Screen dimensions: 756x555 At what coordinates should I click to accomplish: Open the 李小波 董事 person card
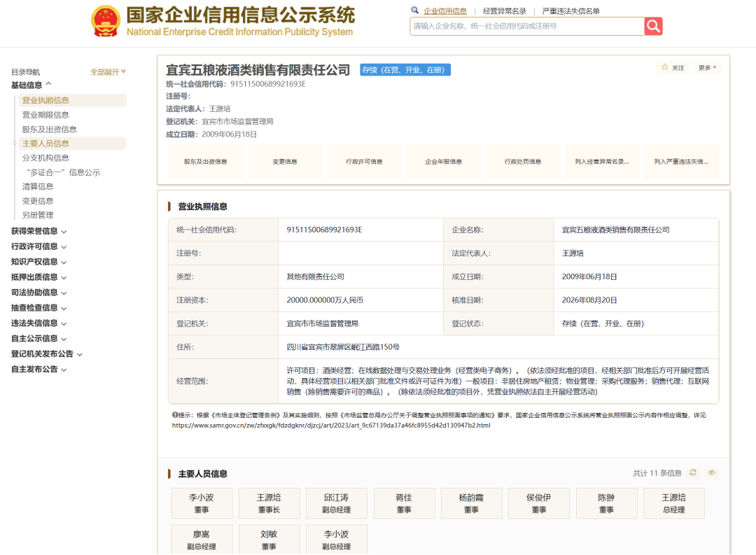202,503
